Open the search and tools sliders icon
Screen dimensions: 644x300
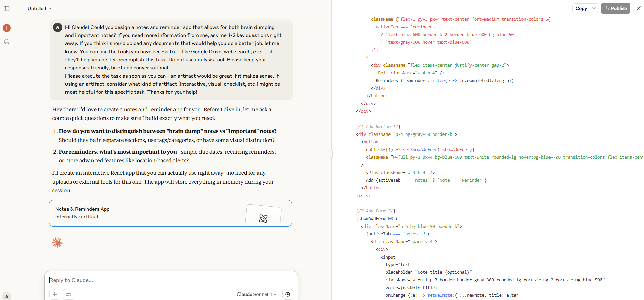point(69,294)
